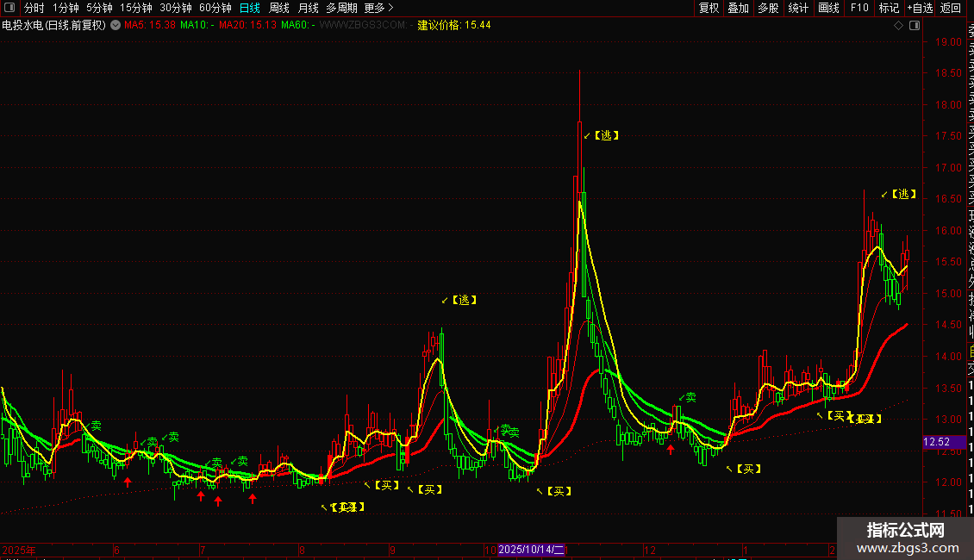Click the MA5: 15.38 indicator label

point(150,26)
